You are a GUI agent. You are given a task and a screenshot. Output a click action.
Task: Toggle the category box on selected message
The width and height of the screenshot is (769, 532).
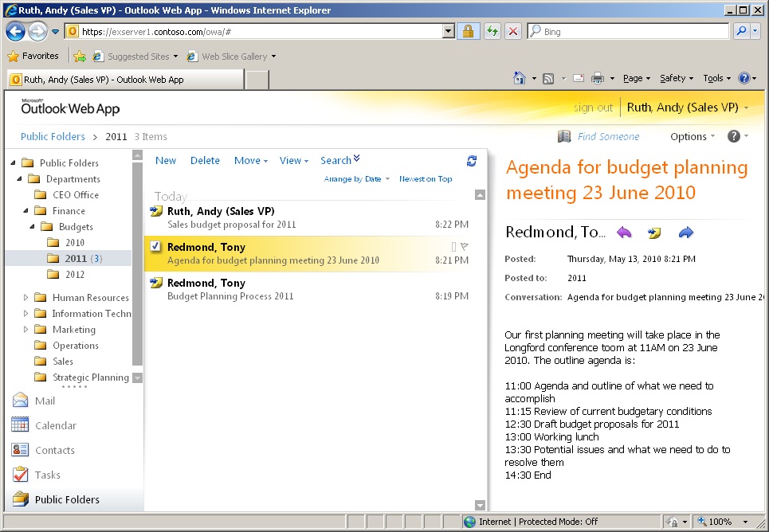(453, 247)
